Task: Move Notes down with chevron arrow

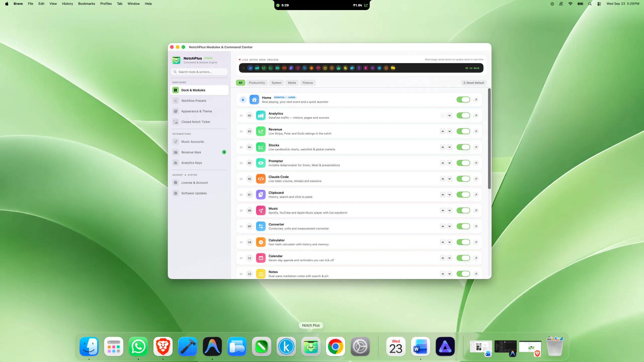Action: (450, 274)
